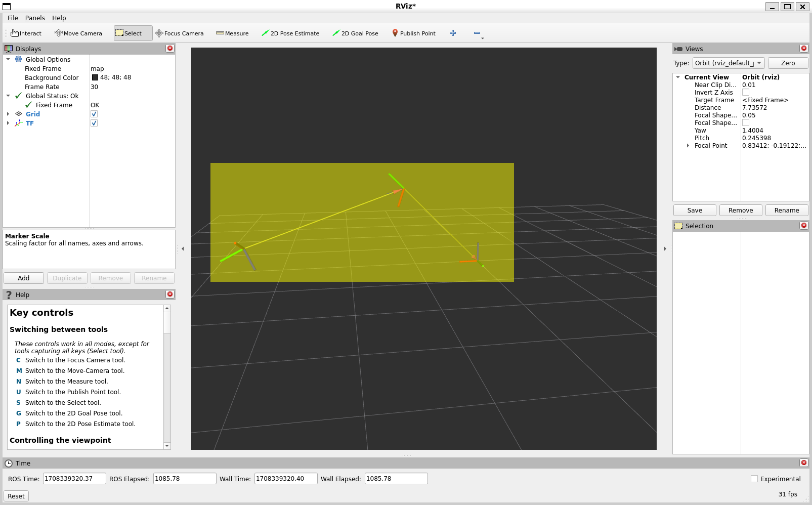
Task: Toggle the TF display checkbox
Action: coord(94,123)
